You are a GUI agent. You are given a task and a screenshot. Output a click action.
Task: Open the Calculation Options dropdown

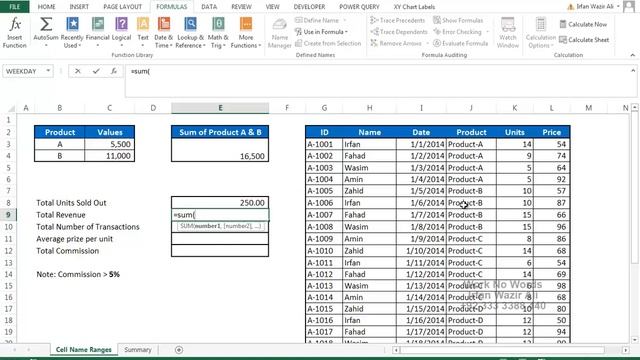tap(540, 33)
